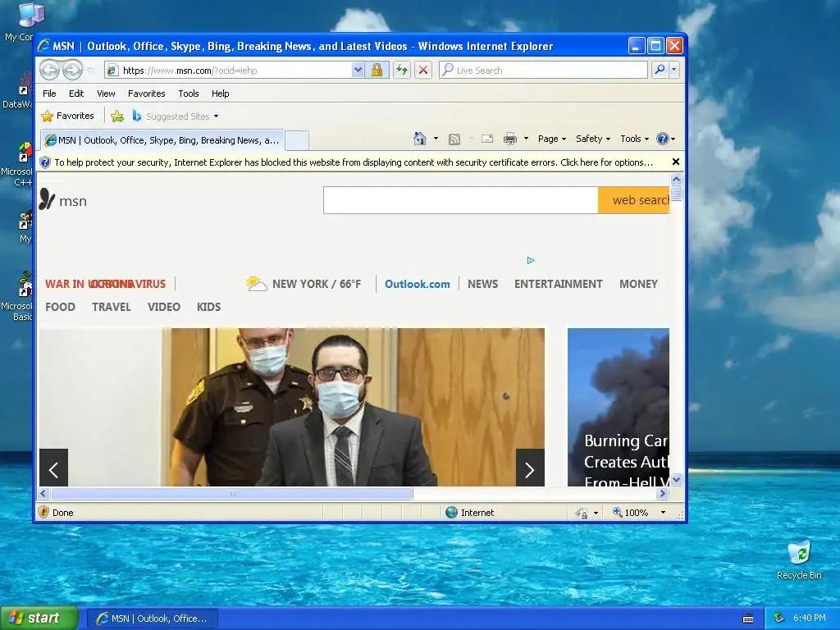The image size is (840, 630).
Task: Click the orange web search button
Action: tap(634, 200)
